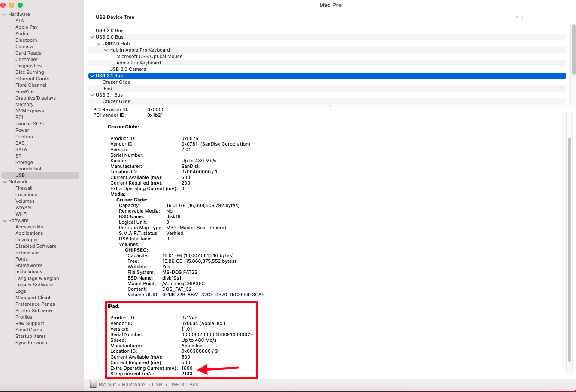
Task: Collapse the Network section in sidebar
Action: pyautogui.click(x=5, y=182)
